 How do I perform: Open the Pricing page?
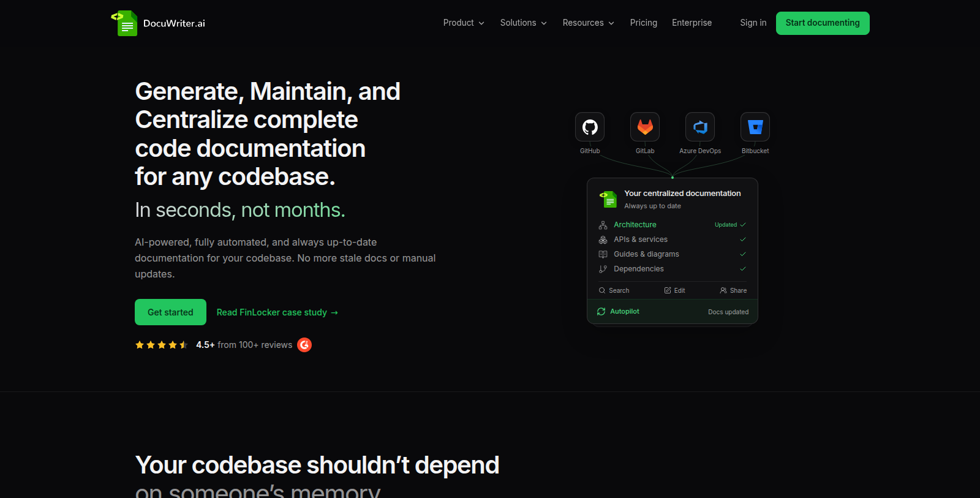(644, 23)
